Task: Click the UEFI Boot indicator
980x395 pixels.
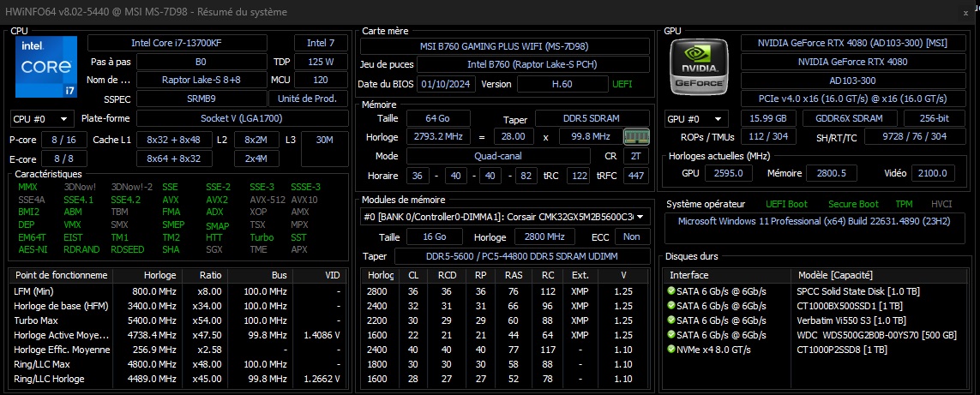Action: (786, 205)
